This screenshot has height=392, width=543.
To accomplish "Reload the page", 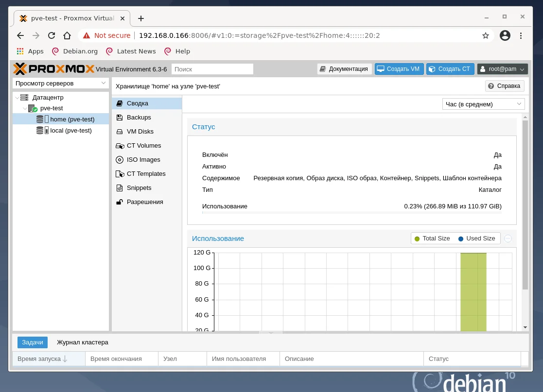I will (52, 35).
